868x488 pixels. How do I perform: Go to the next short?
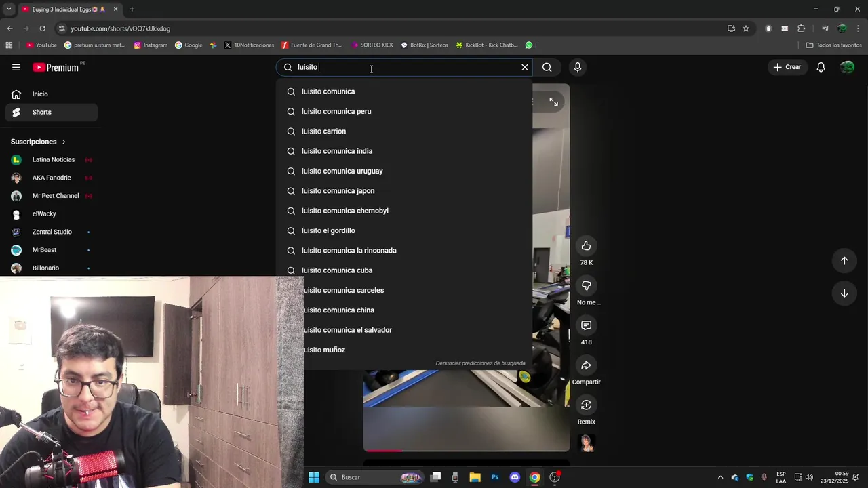pyautogui.click(x=844, y=293)
